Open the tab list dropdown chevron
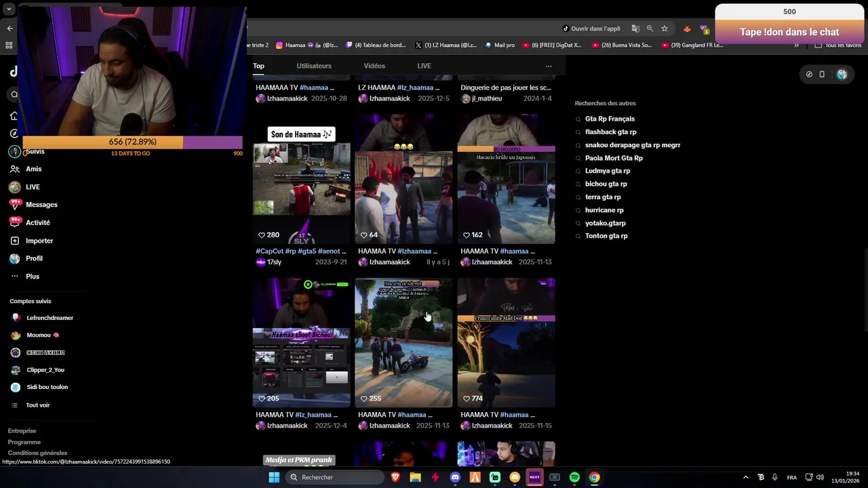This screenshot has width=868, height=488. [x=9, y=9]
